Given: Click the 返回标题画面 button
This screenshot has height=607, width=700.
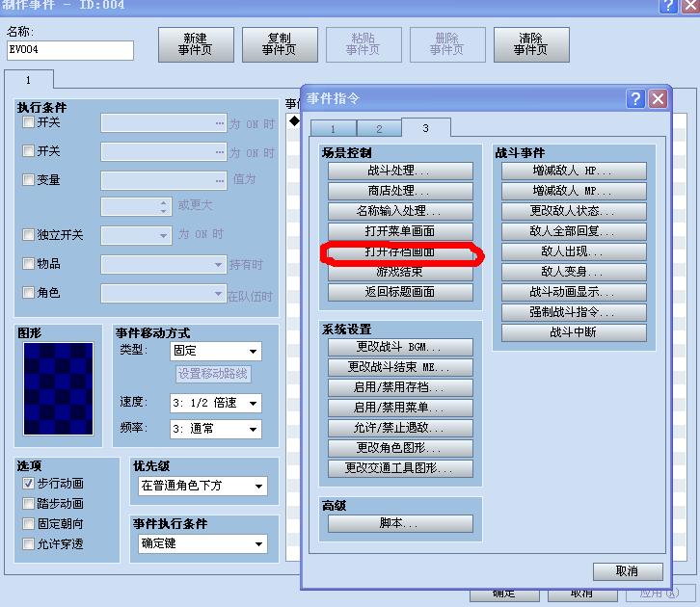Looking at the screenshot, I should coord(400,292).
